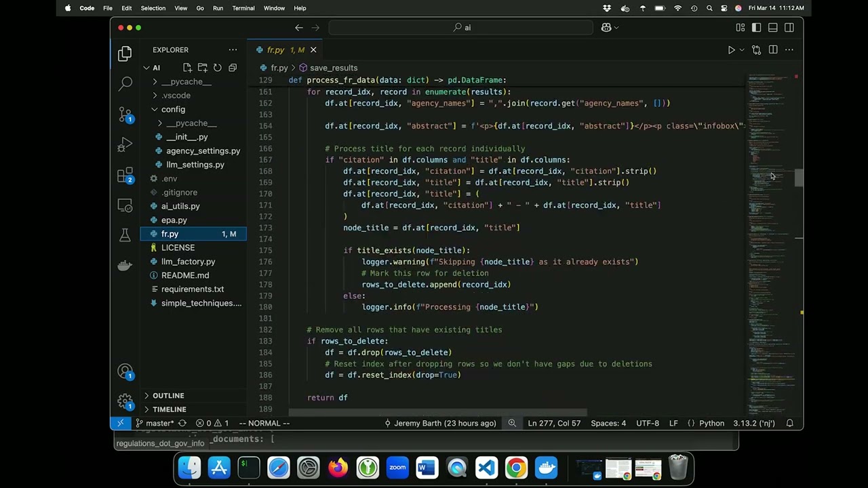Open the Go menu

tap(200, 8)
